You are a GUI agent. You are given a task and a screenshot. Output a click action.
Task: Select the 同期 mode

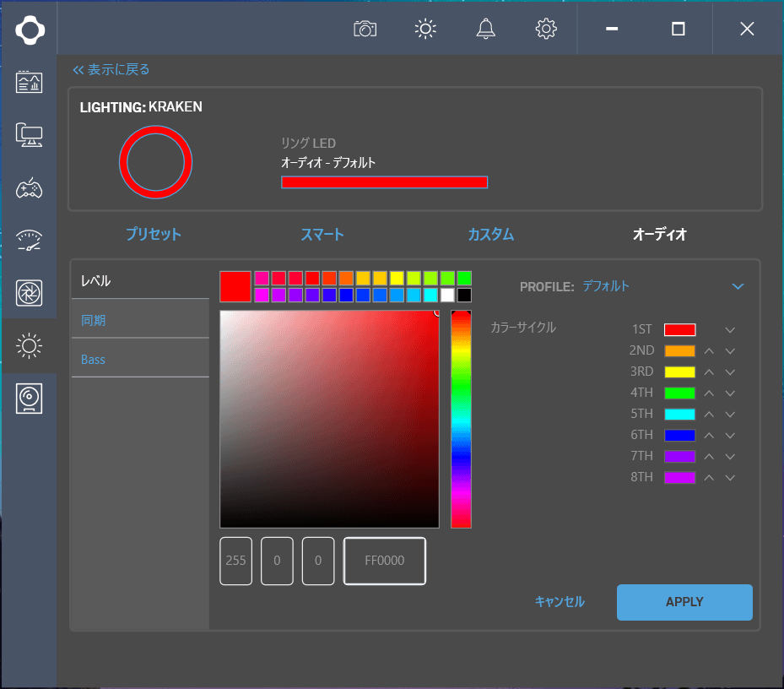pyautogui.click(x=140, y=320)
